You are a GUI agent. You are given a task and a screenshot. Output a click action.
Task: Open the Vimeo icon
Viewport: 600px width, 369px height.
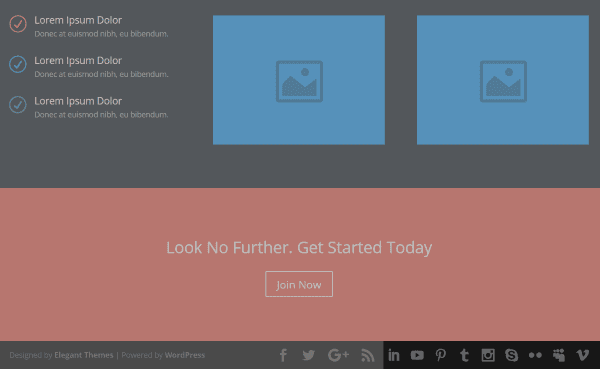tap(582, 355)
